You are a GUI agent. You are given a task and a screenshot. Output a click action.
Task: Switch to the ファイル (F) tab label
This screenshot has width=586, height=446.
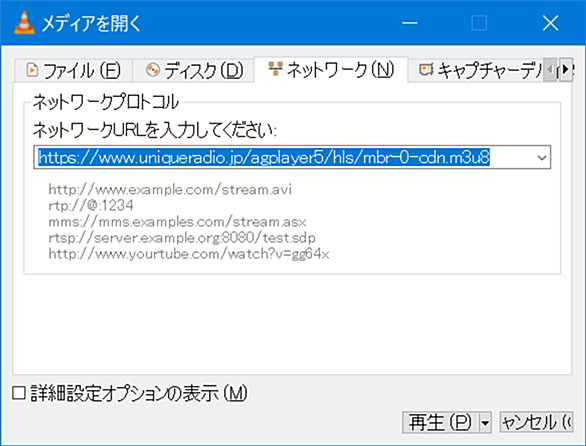[x=82, y=71]
